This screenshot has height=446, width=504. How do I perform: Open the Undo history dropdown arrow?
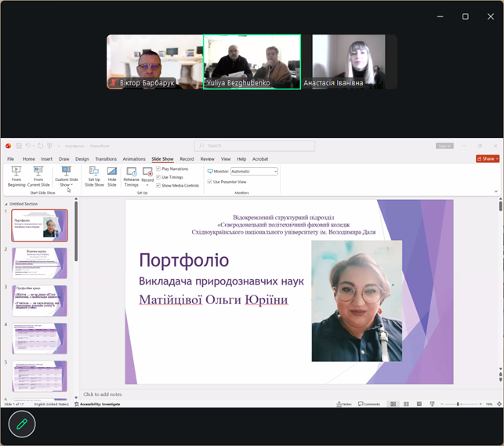pos(34,146)
